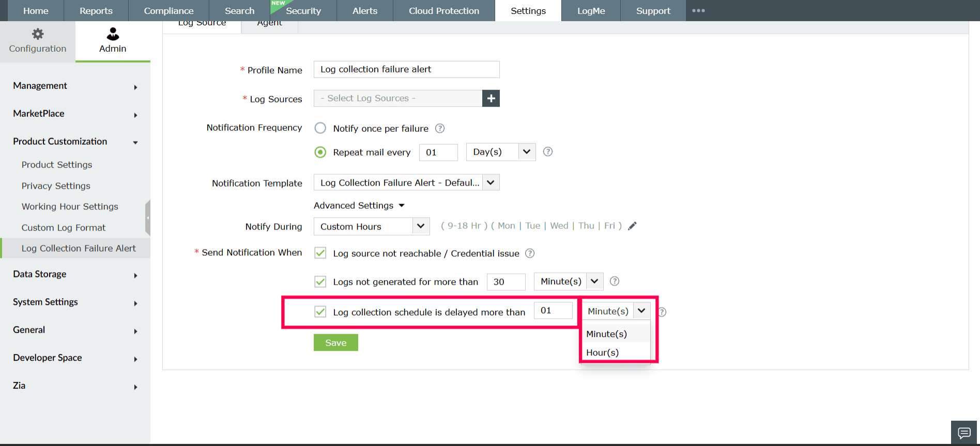Open the Custom Hours dropdown
This screenshot has width=980, height=446.
click(x=372, y=226)
